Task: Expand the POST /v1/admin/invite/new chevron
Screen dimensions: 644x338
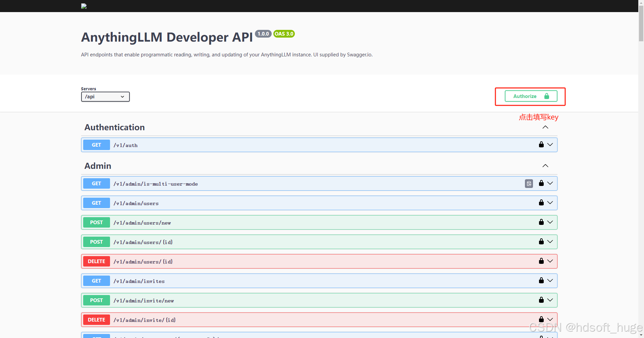Action: click(550, 300)
